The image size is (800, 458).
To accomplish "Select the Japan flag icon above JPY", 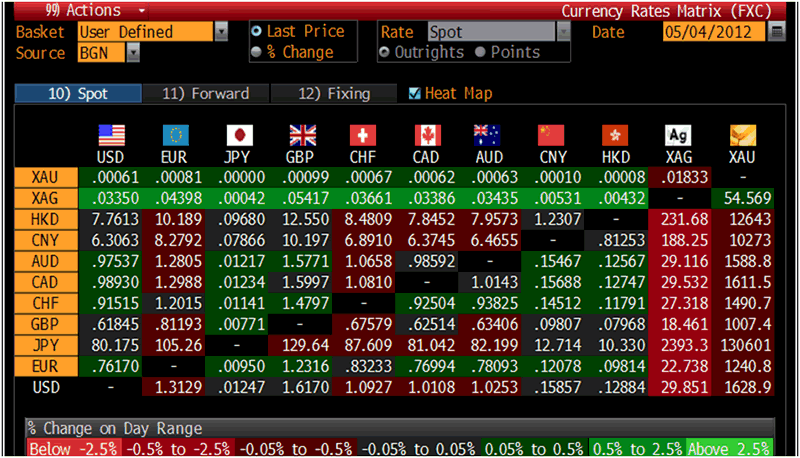I will [238, 135].
